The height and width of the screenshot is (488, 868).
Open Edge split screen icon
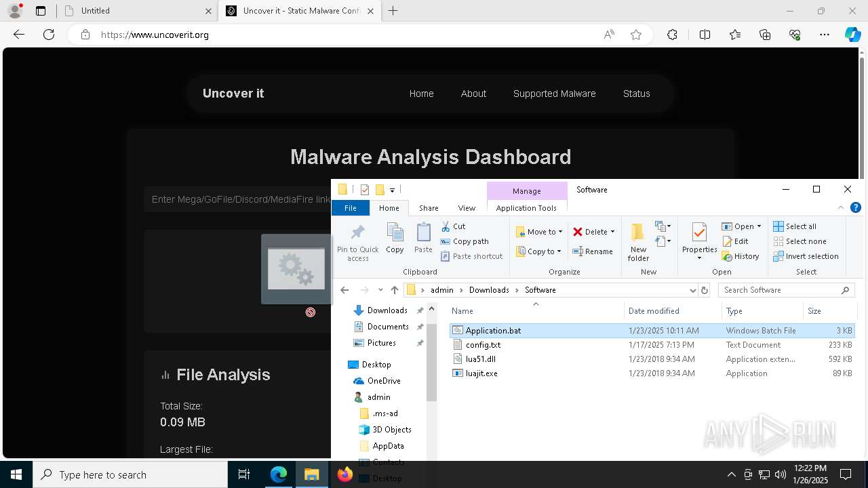click(x=705, y=35)
